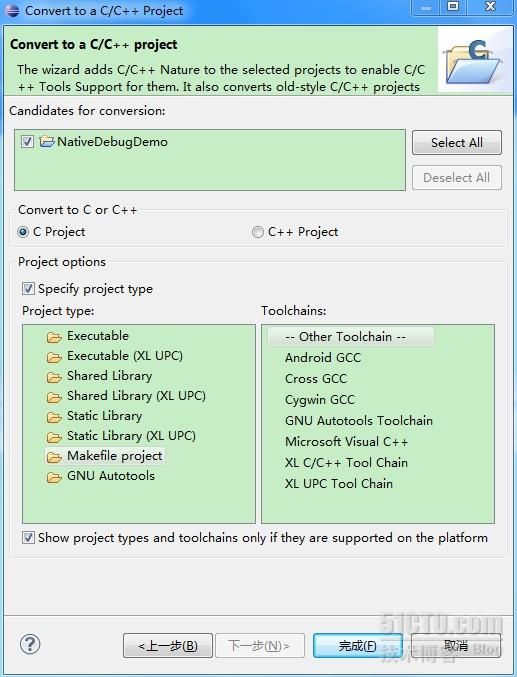The image size is (517, 677).
Task: Click the 完成(F) finish button
Action: coord(358,646)
